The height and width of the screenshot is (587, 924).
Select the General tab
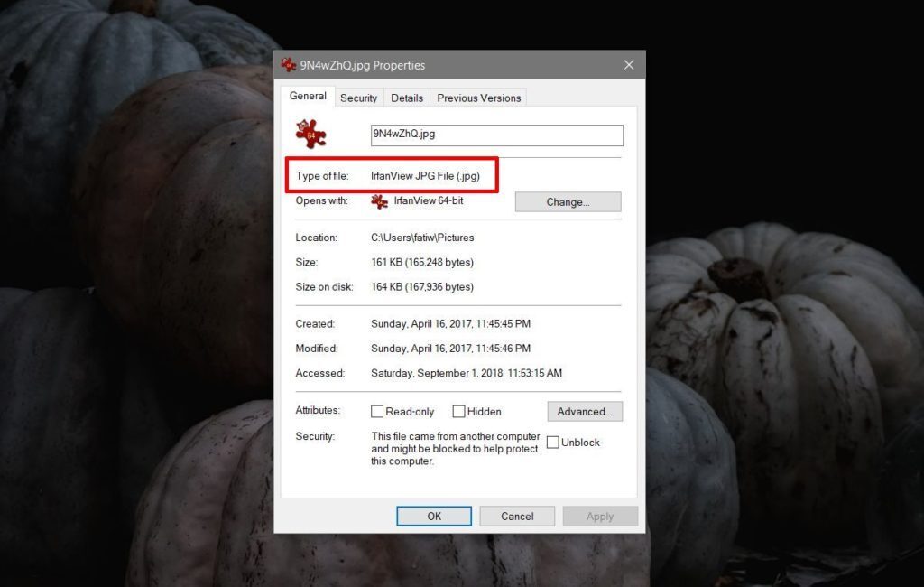click(x=307, y=95)
